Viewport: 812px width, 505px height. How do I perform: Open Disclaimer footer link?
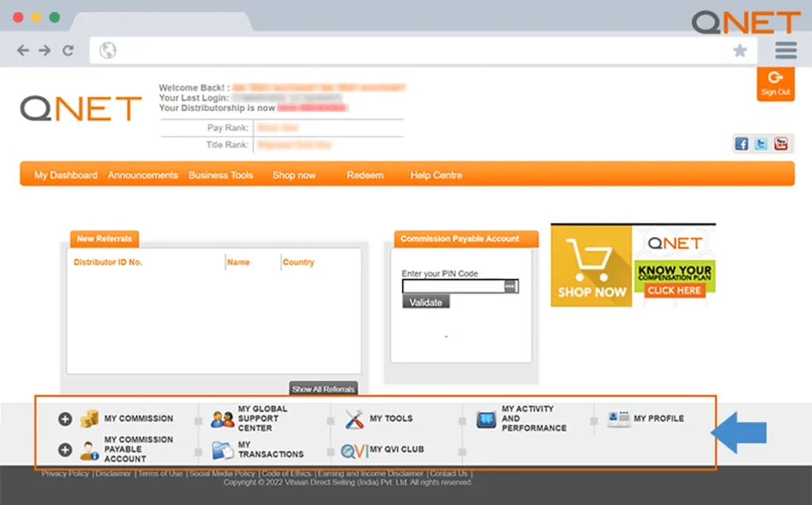click(113, 473)
